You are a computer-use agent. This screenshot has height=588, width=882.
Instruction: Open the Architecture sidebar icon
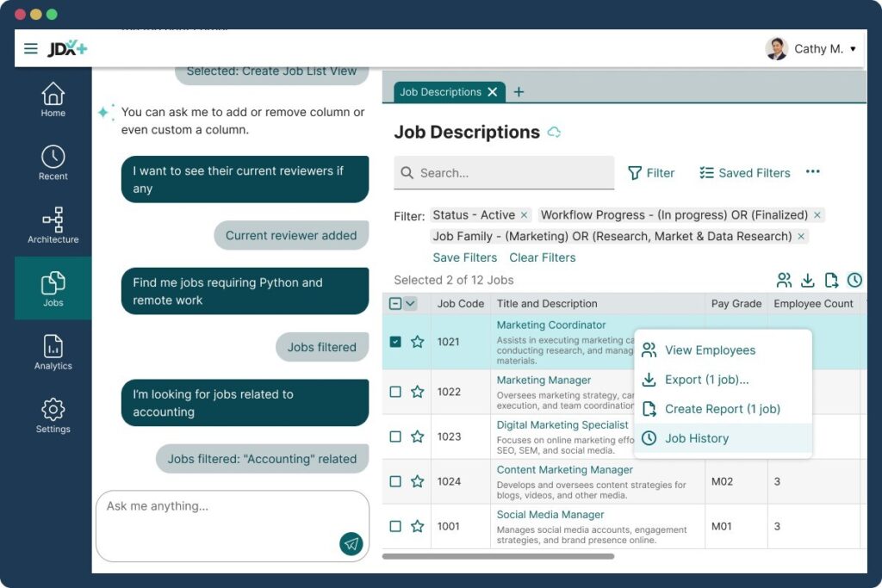pyautogui.click(x=53, y=226)
